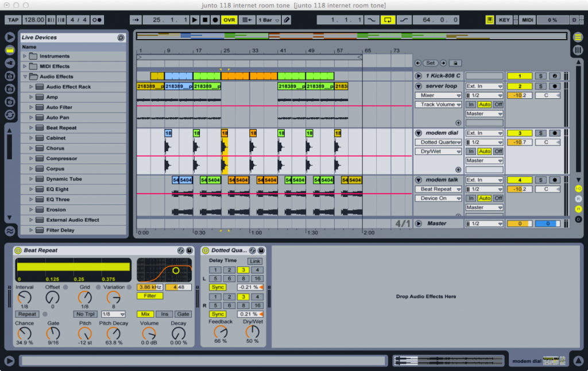This screenshot has width=588, height=371.
Task: Toggle computer MIDI keyboard icon
Action: click(489, 20)
